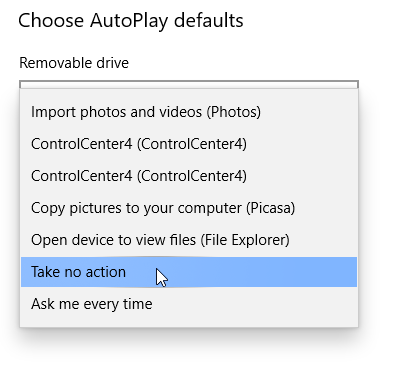Set File Explorer as removable drive action
Screen dimensions: 420x365
[189, 240]
